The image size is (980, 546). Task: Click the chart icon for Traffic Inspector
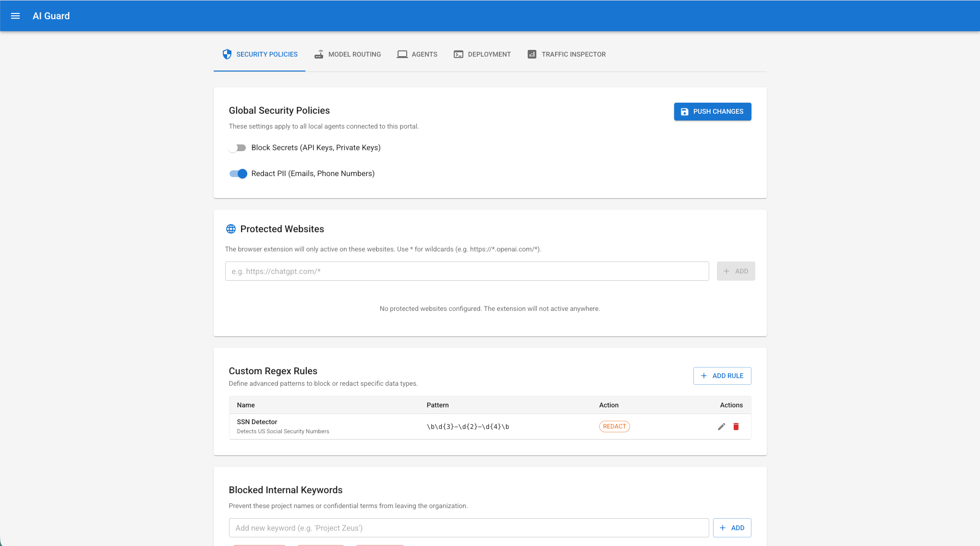coord(532,54)
